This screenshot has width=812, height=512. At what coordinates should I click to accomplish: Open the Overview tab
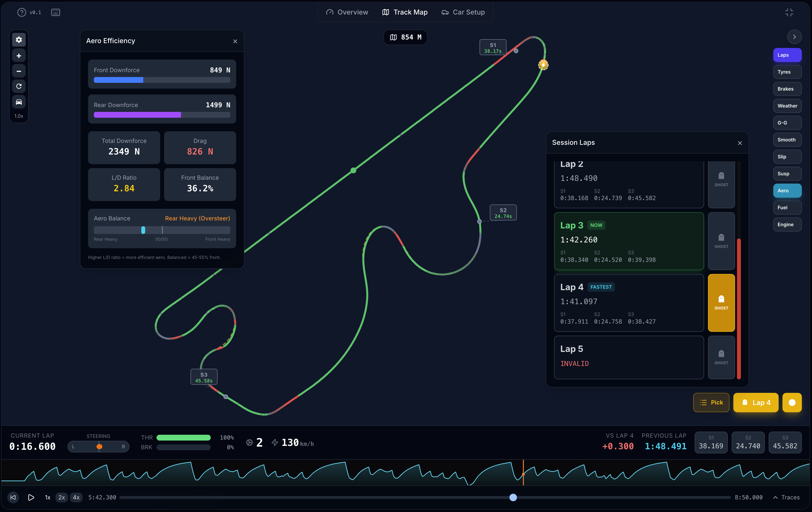[347, 13]
